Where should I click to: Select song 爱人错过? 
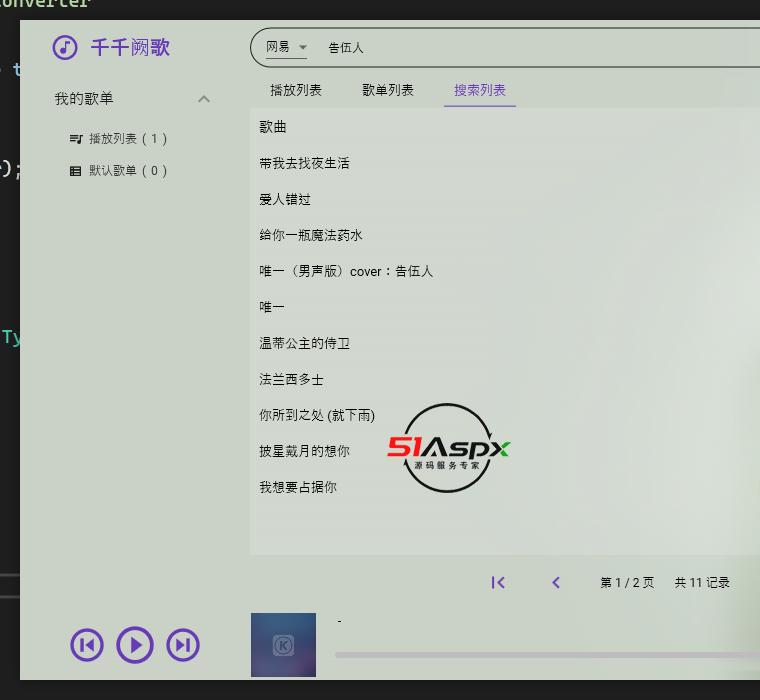(x=285, y=199)
